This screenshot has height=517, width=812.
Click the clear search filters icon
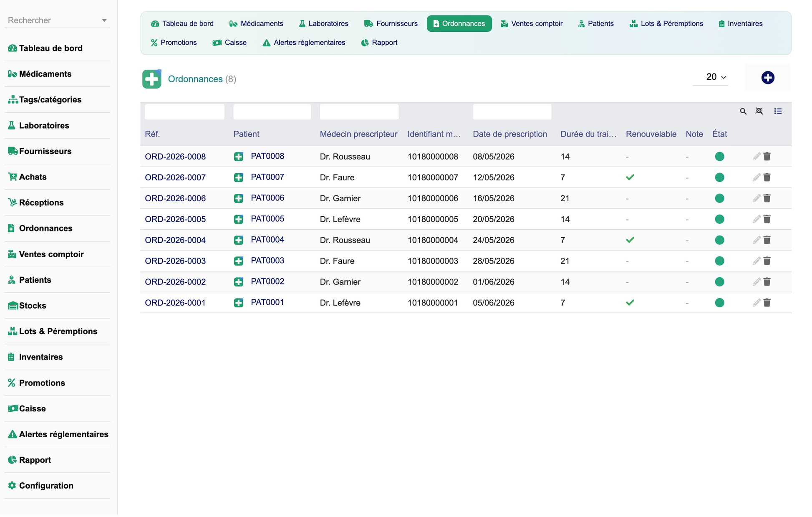click(759, 111)
